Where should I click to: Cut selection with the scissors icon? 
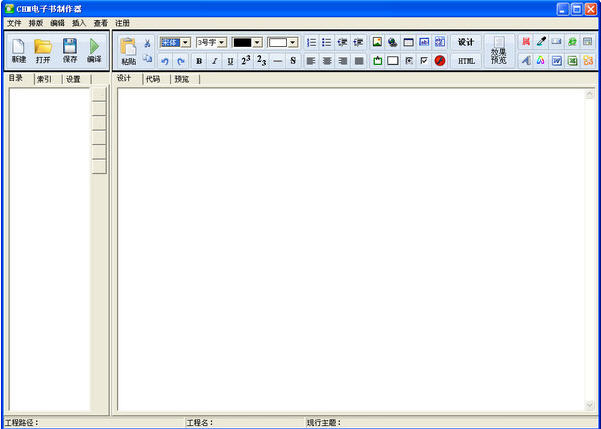[148, 43]
